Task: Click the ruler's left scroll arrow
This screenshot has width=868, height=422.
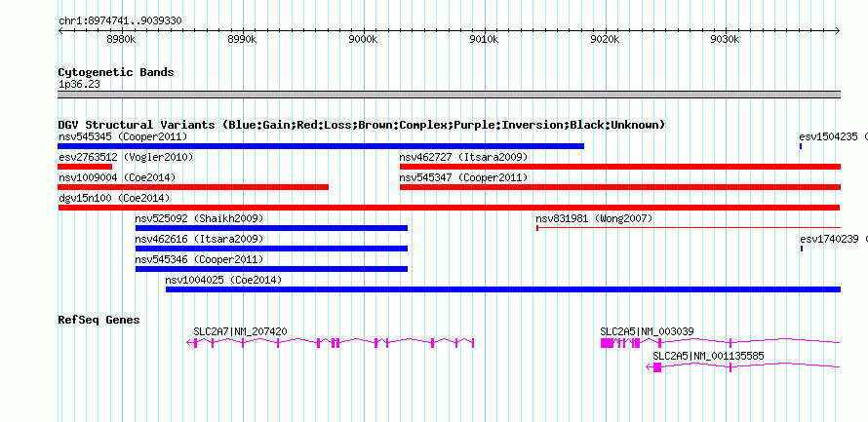Action: 60,31
